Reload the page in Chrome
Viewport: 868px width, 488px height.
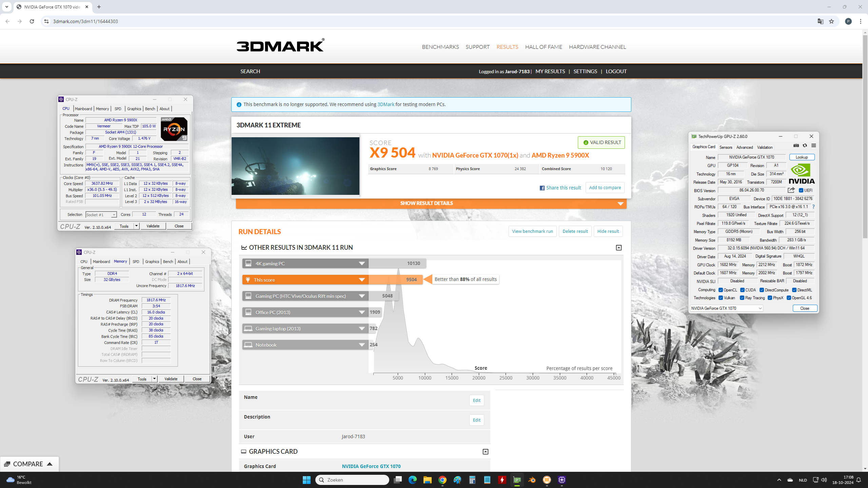32,21
